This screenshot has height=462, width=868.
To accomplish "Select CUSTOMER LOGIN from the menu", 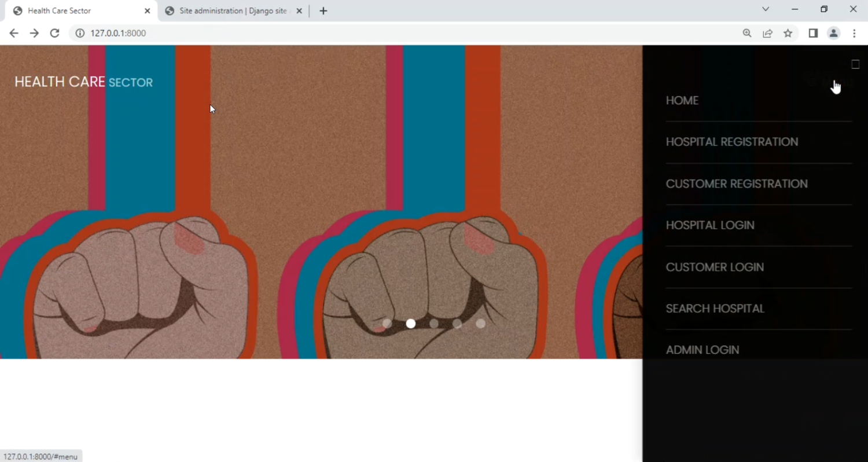I will [715, 267].
